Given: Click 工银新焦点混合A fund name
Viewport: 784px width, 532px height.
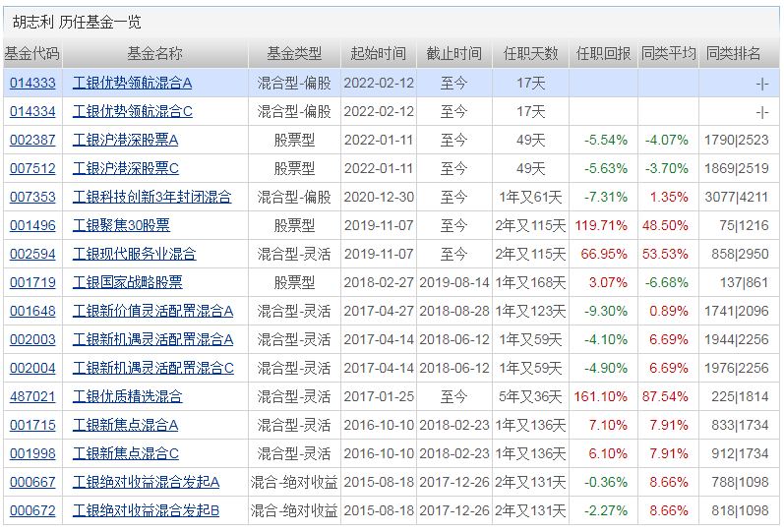Looking at the screenshot, I should point(126,426).
